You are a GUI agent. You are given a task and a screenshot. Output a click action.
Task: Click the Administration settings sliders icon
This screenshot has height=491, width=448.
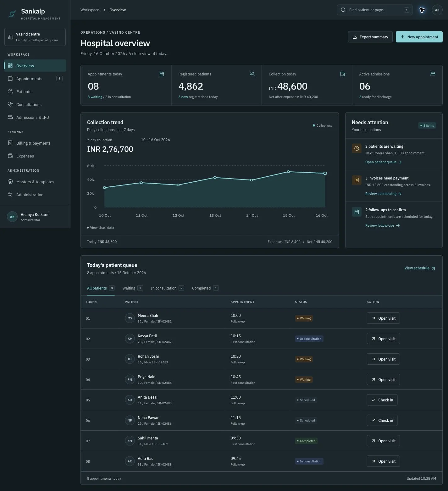10,195
